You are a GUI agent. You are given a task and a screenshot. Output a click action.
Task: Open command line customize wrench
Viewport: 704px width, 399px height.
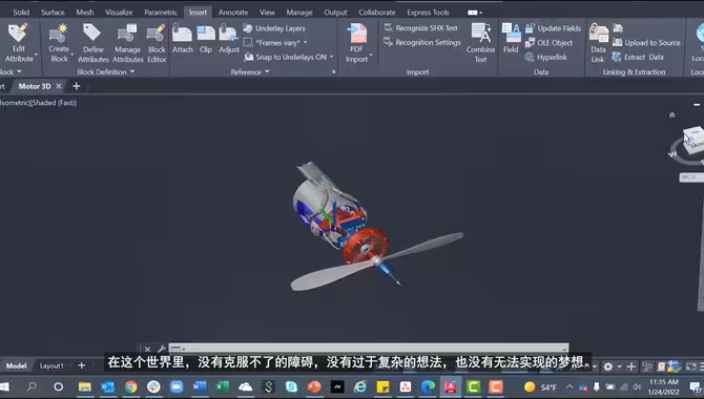point(161,349)
